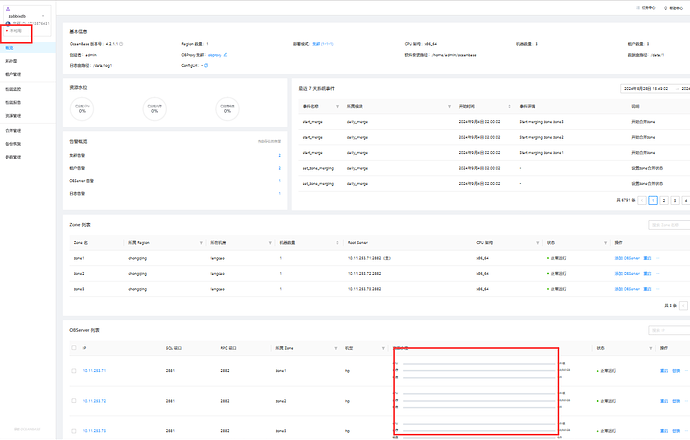This screenshot has width=690, height=440.
Task: Open the more actions menu for zone1
Action: pos(658,258)
